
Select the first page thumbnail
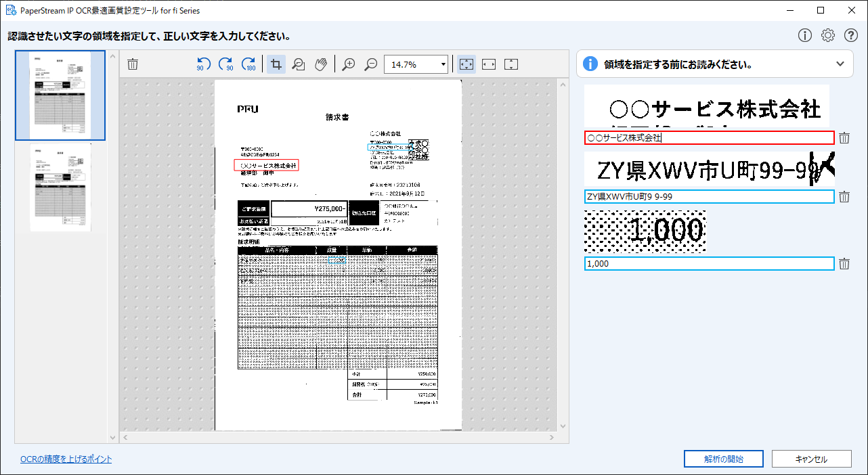click(x=60, y=95)
